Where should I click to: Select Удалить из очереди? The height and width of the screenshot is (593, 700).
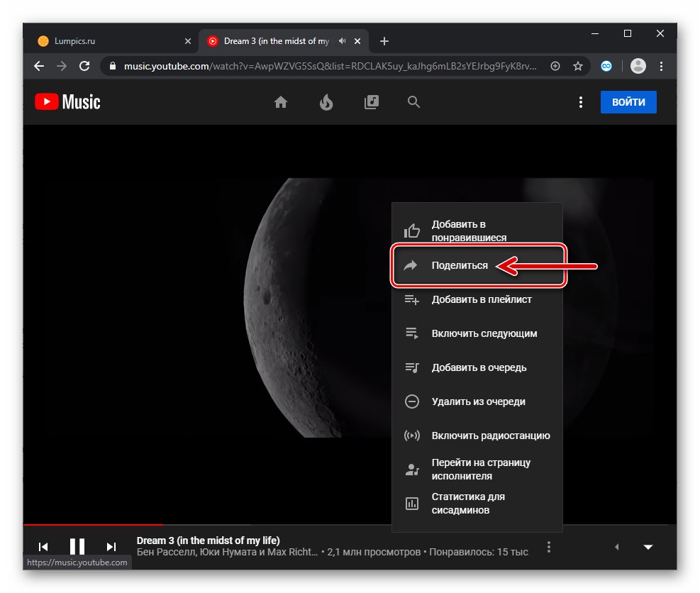pos(477,401)
